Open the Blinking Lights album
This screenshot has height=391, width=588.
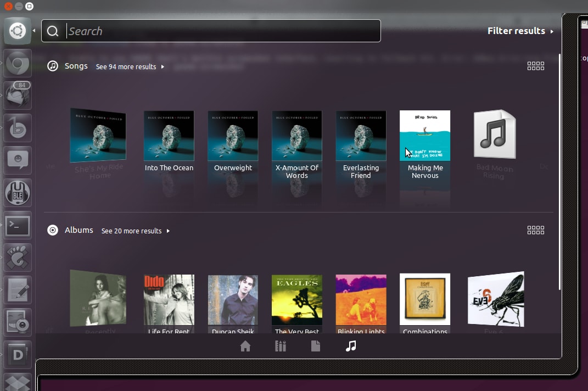coord(361,304)
